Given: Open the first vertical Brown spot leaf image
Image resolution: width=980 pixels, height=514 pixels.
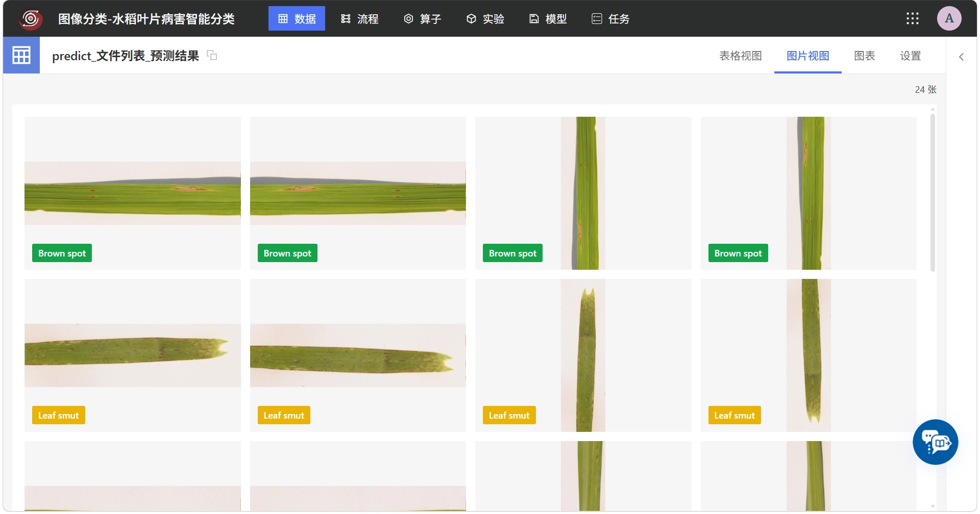Looking at the screenshot, I should point(583,193).
